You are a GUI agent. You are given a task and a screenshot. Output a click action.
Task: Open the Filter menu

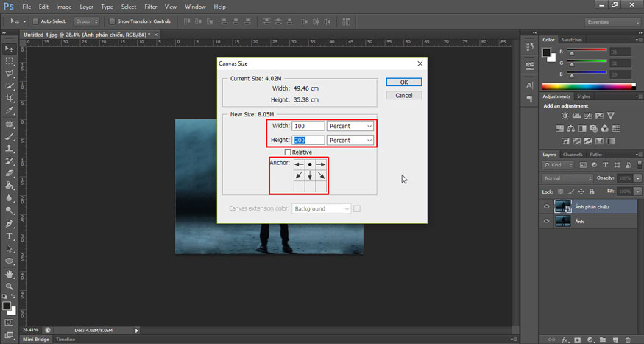pos(151,7)
